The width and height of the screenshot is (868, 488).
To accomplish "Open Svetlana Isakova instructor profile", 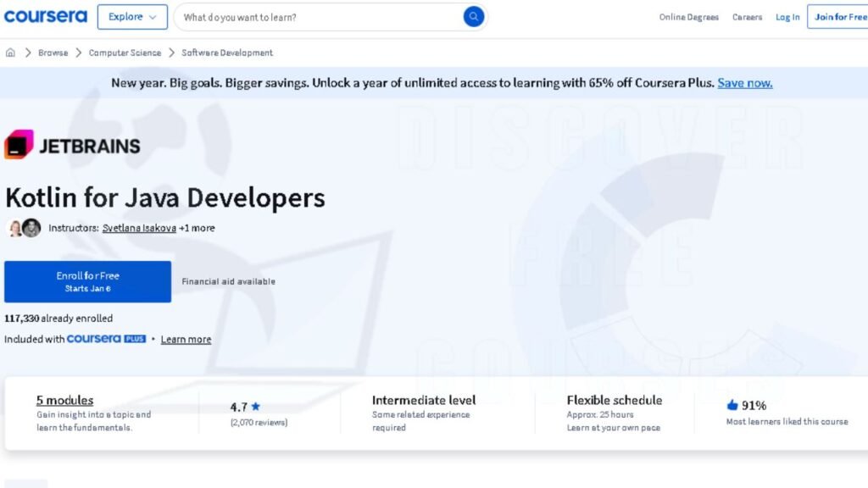I will click(x=139, y=228).
